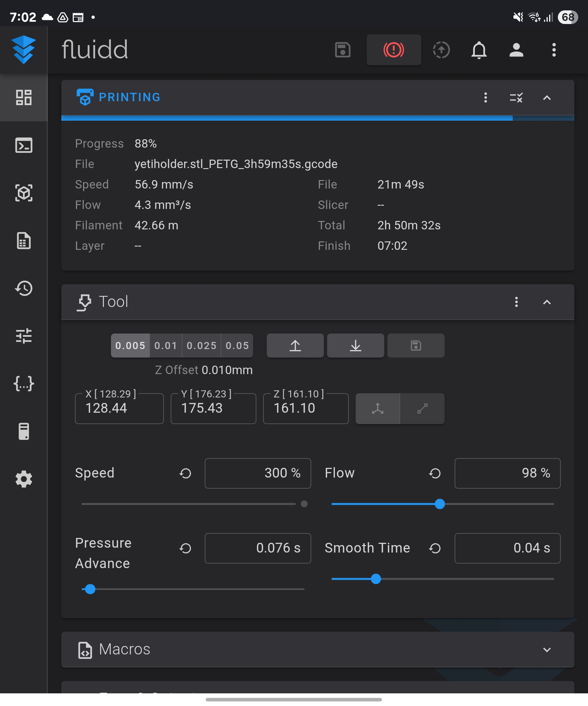Click the Speed slider handle
The height and width of the screenshot is (706, 588).
(x=304, y=504)
